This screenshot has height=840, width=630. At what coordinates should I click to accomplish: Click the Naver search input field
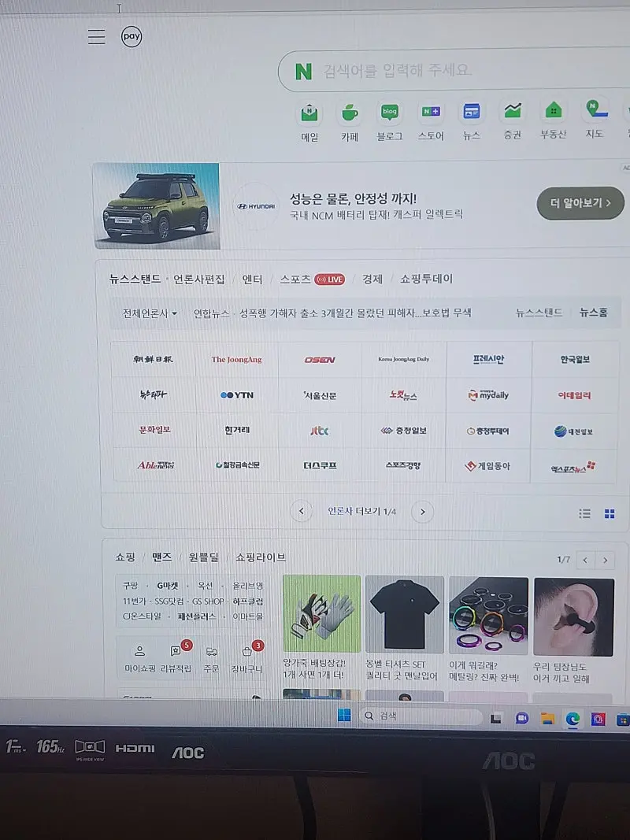click(457, 71)
